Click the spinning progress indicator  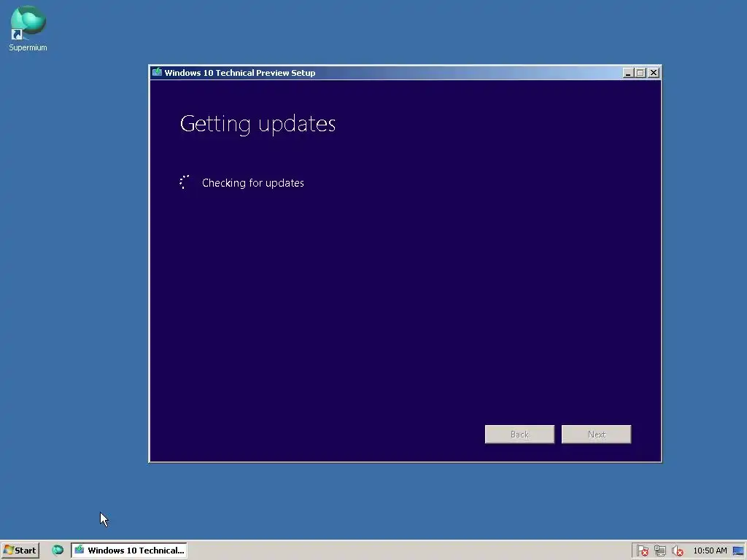click(185, 182)
